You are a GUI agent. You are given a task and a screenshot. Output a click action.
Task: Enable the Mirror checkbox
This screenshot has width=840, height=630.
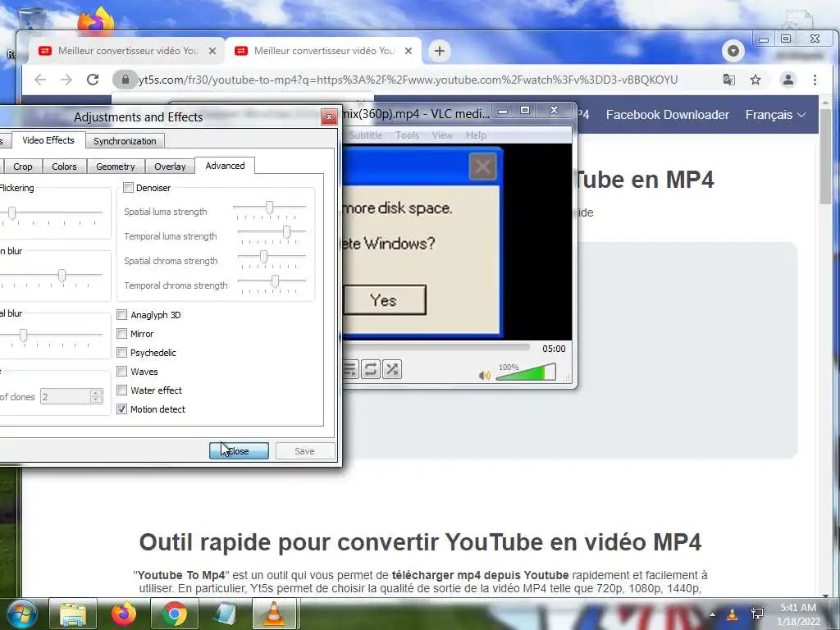[122, 334]
